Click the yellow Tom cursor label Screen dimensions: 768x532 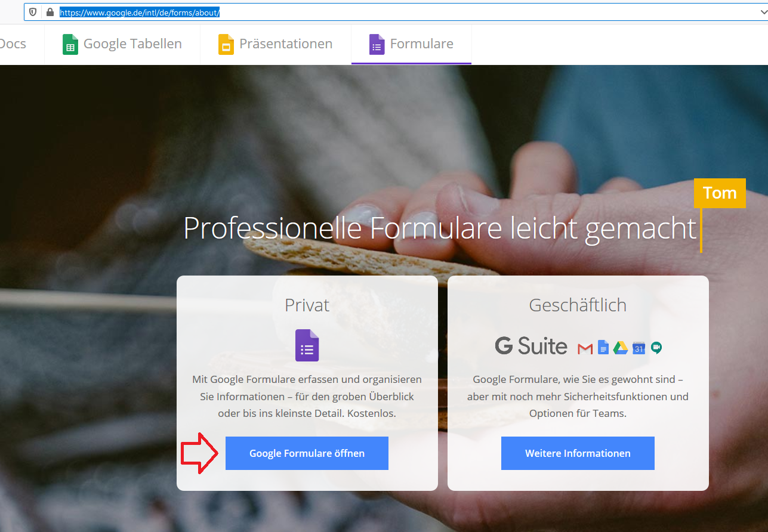(720, 193)
